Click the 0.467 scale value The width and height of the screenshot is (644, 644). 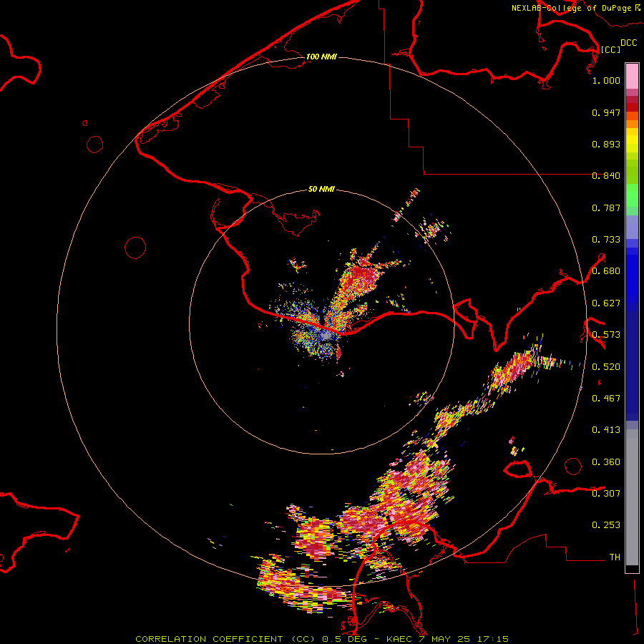606,399
